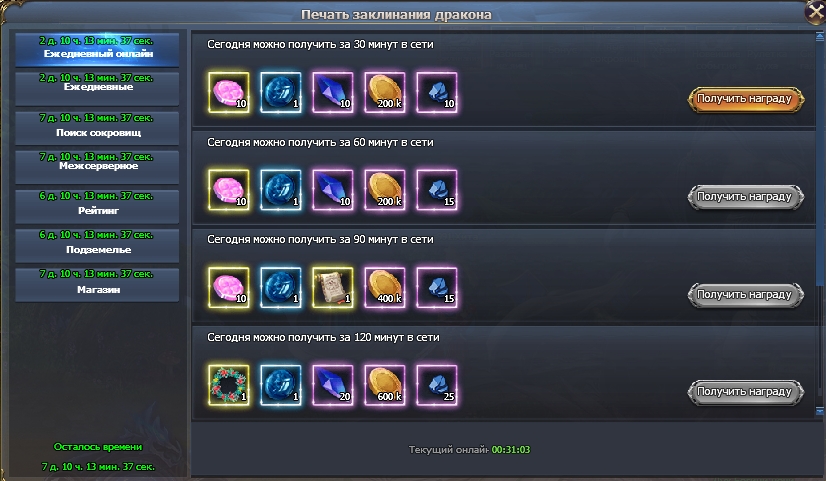Select the Рейтинг tab
The height and width of the screenshot is (481, 826).
tap(97, 206)
